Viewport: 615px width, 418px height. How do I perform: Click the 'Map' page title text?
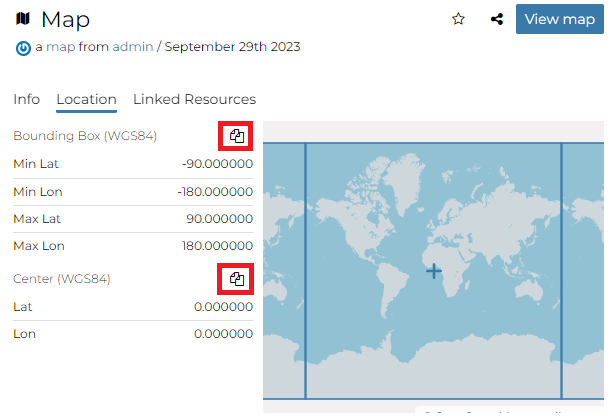[65, 19]
